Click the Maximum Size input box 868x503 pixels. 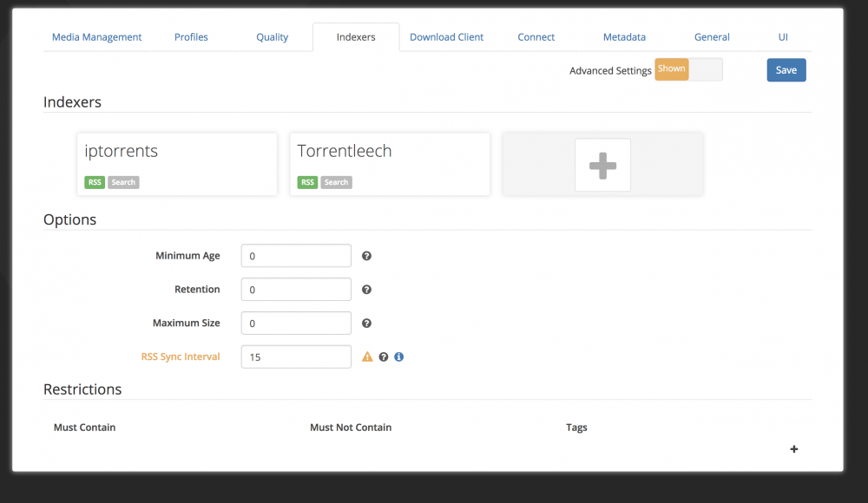click(x=296, y=323)
